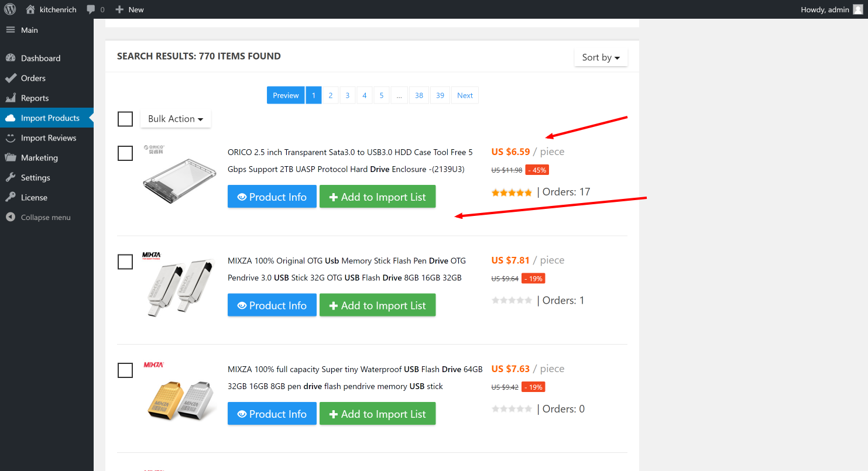The width and height of the screenshot is (868, 471).
Task: Select the ORICO HDD Case checkbox
Action: tap(125, 153)
